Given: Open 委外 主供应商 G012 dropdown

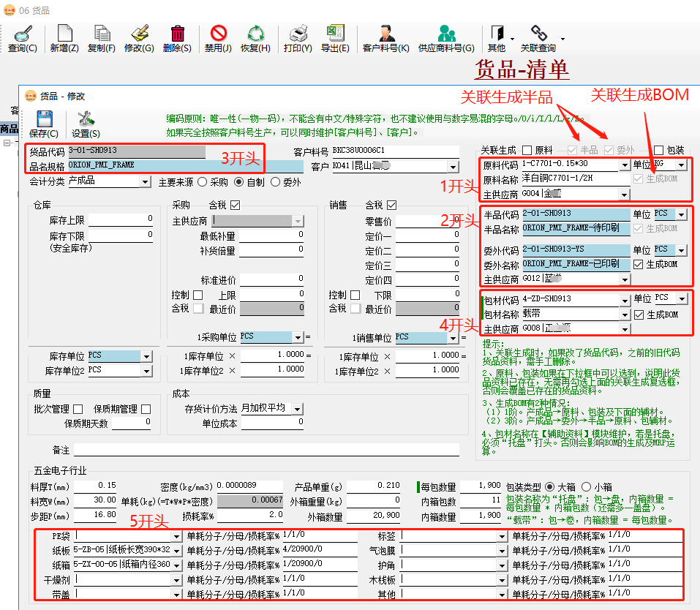Looking at the screenshot, I should (625, 279).
